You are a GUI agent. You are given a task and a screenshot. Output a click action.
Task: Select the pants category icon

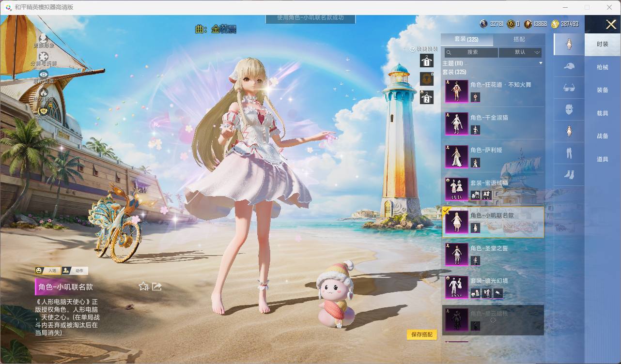pyautogui.click(x=569, y=153)
